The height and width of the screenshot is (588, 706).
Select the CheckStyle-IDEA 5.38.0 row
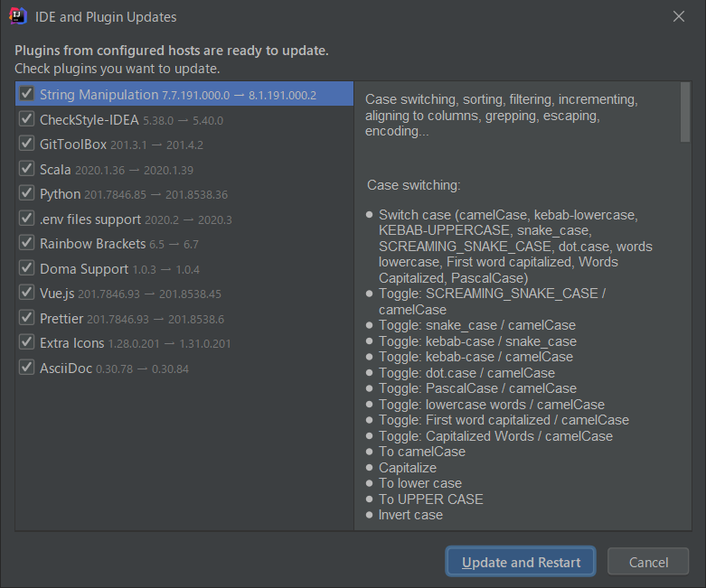point(184,119)
